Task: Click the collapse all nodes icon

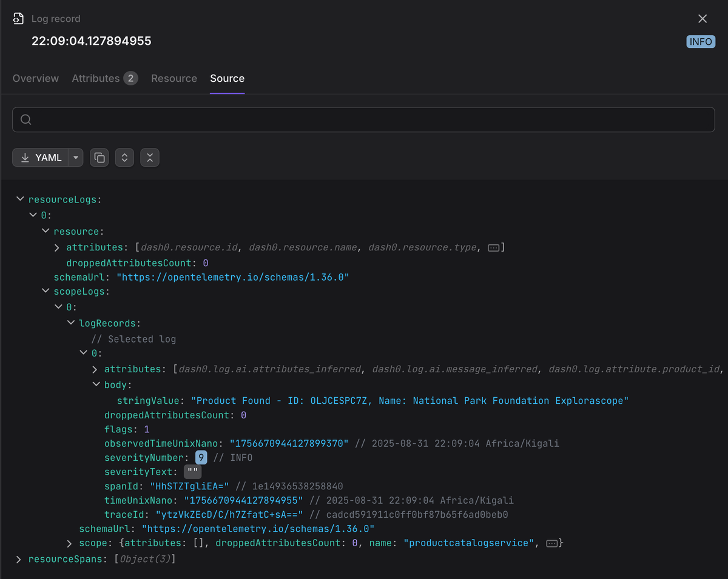Action: point(149,158)
